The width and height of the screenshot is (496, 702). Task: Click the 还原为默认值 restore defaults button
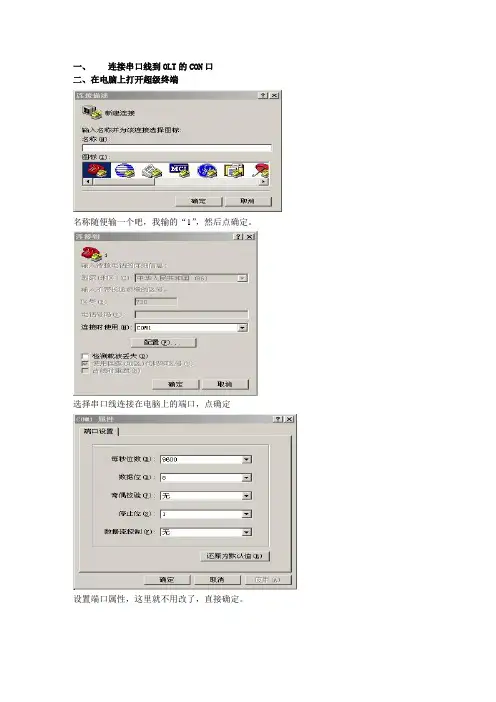[235, 556]
